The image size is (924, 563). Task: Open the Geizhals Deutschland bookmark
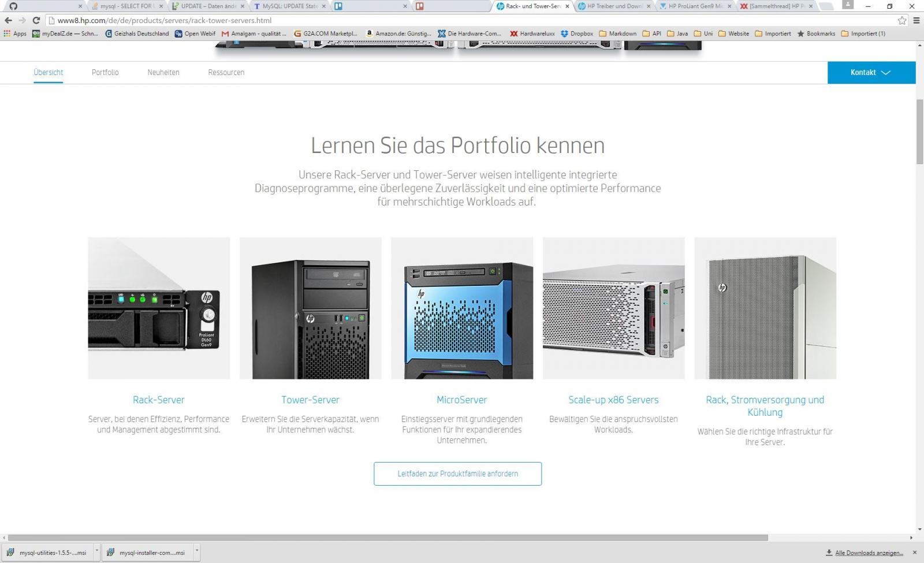tap(137, 33)
